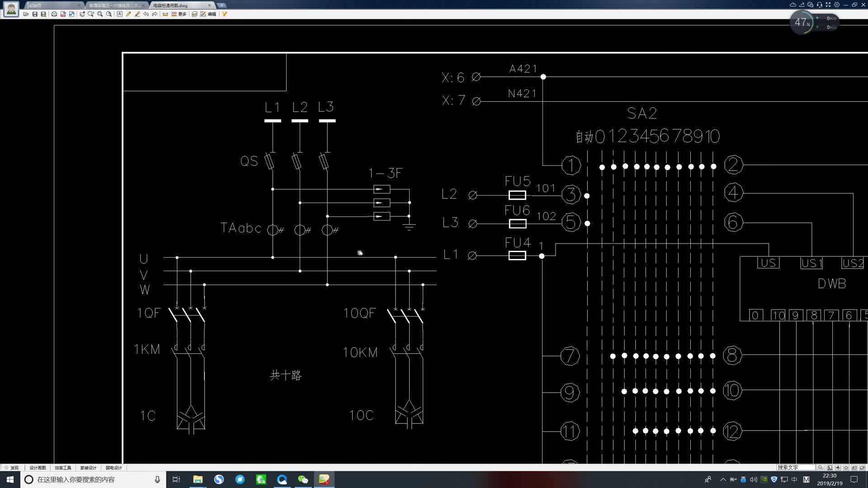Open the 设计画图 bottom tab
868x488 pixels.
tap(38, 468)
